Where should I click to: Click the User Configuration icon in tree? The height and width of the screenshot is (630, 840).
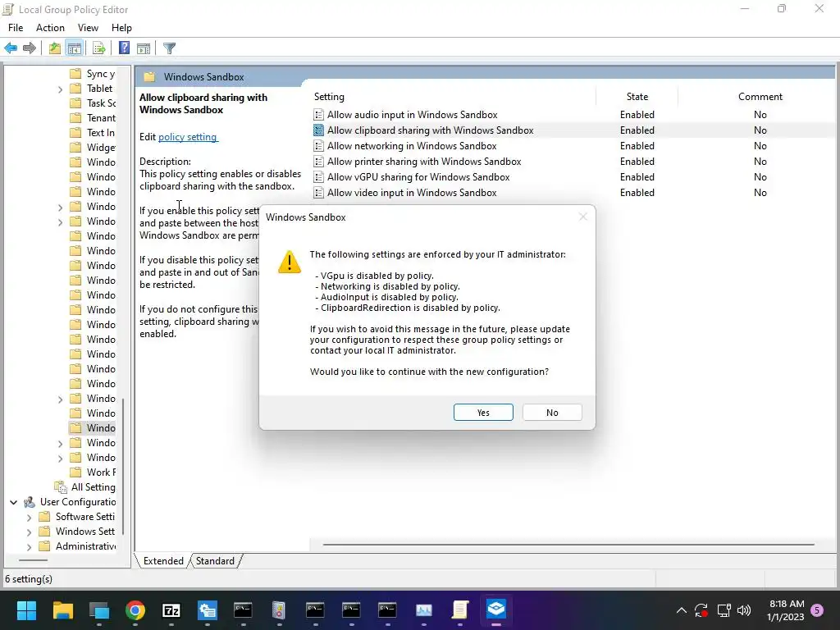point(30,502)
